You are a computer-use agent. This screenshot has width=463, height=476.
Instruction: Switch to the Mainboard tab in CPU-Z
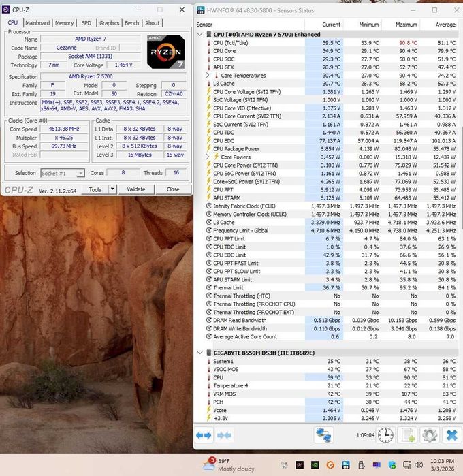pos(37,23)
